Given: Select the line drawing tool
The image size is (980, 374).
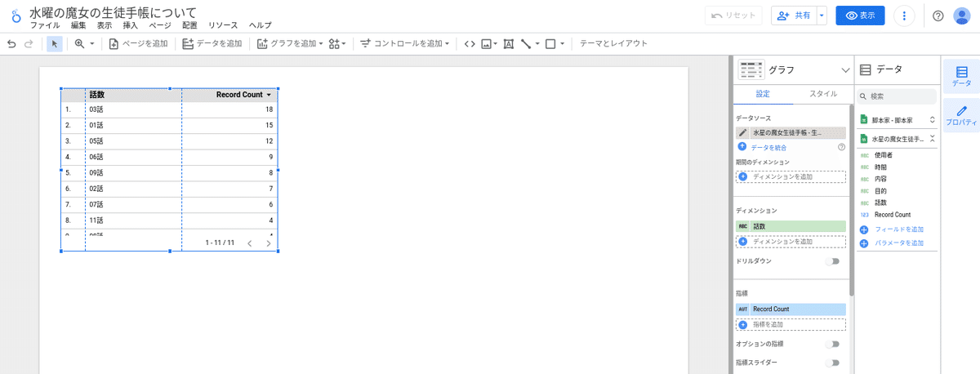Looking at the screenshot, I should 526,43.
